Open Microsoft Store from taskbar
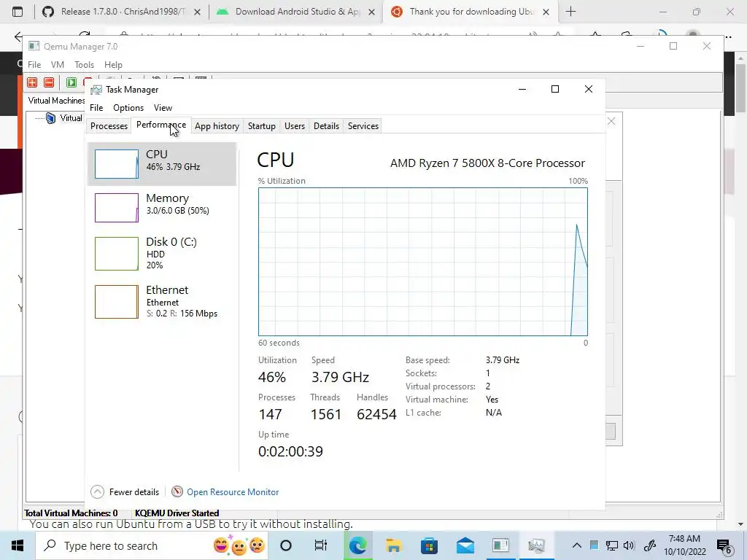This screenshot has height=560, width=747. click(x=429, y=545)
